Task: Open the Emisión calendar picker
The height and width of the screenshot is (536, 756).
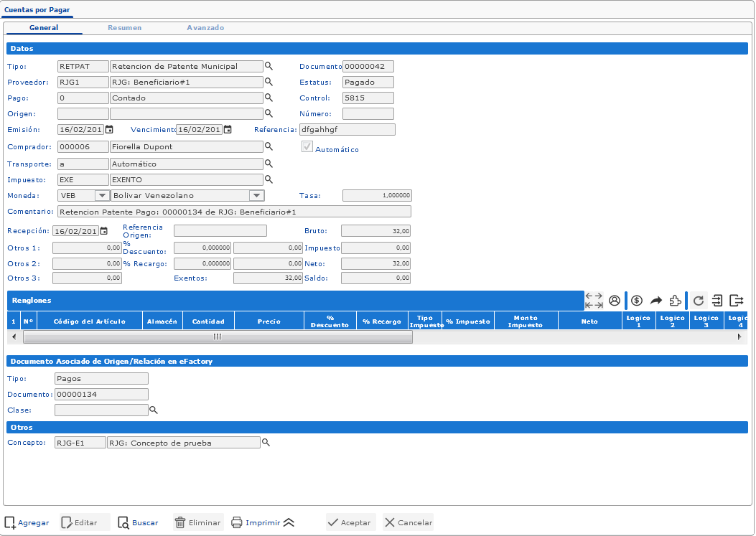Action: point(109,130)
